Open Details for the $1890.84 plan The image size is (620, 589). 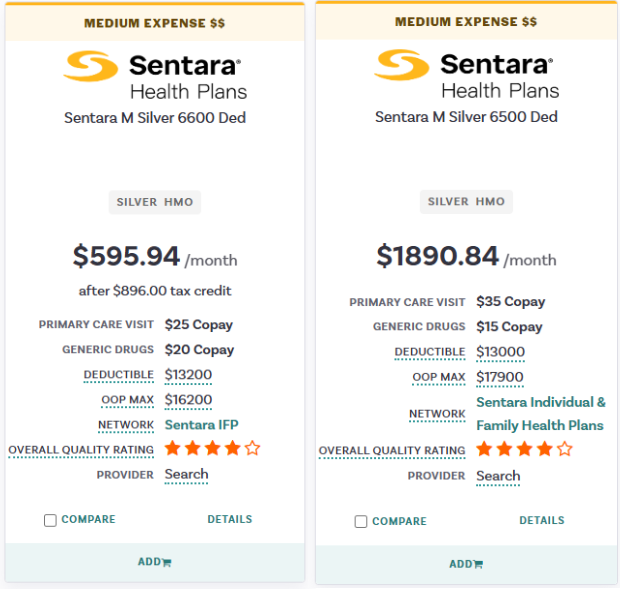coord(541,521)
